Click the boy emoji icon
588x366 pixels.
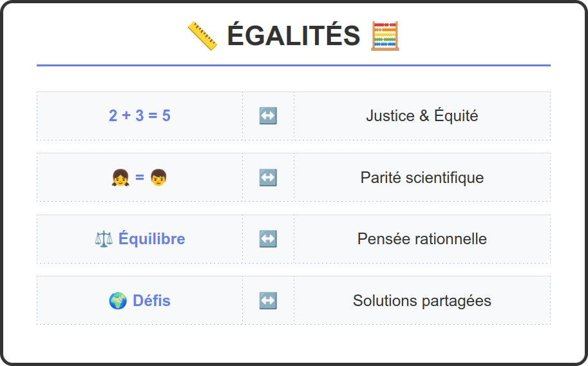point(158,178)
